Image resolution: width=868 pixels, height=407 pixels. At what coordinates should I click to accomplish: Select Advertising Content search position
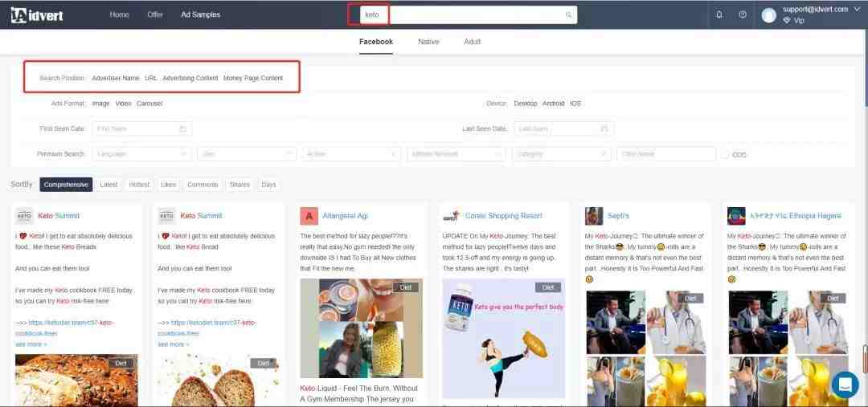(190, 79)
